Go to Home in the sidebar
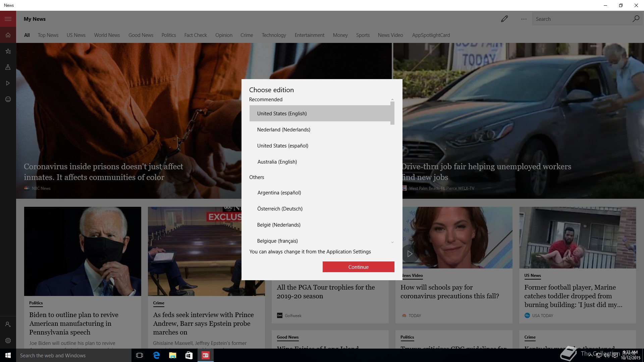 pos(8,35)
